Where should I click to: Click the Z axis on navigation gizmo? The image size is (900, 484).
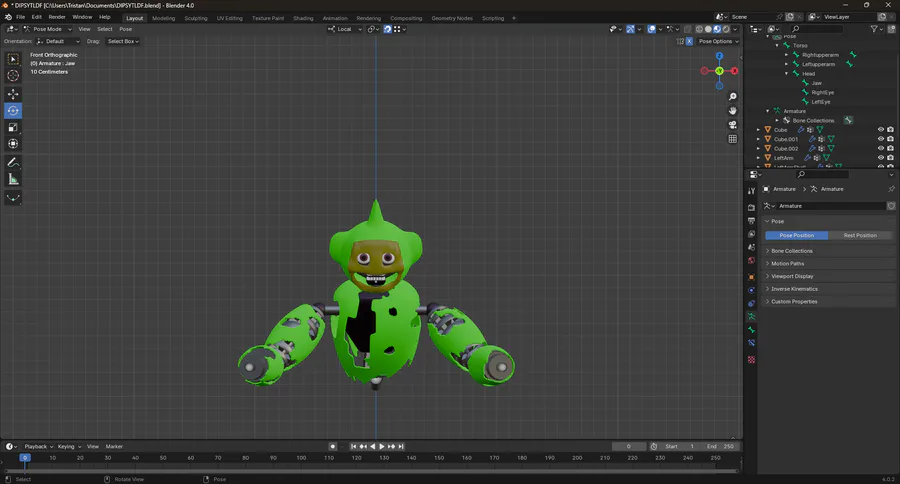coord(719,56)
